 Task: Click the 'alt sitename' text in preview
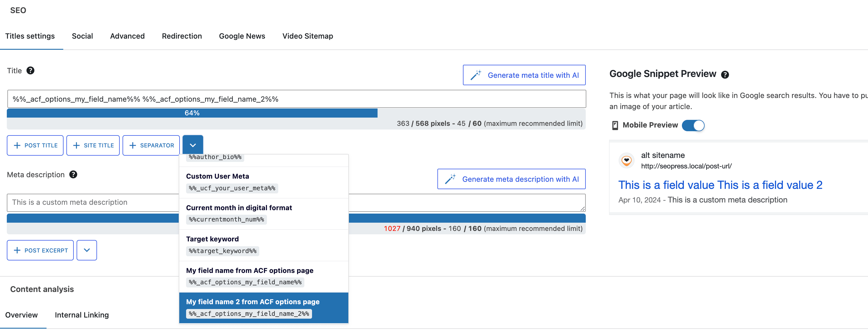point(663,155)
